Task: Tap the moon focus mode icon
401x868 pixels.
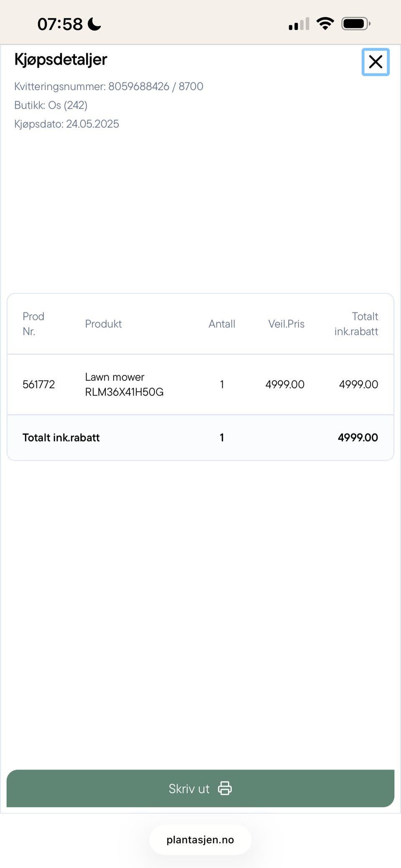Action: click(x=94, y=24)
